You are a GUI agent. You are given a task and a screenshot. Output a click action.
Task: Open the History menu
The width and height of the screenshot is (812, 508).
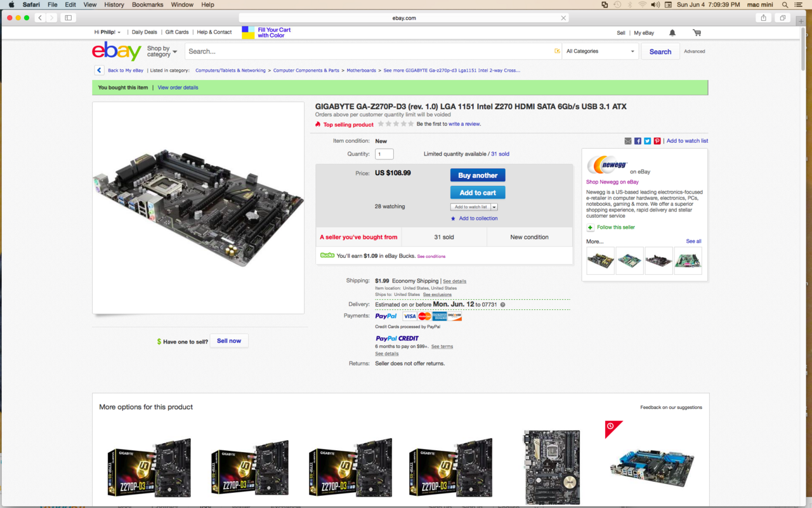(x=114, y=4)
